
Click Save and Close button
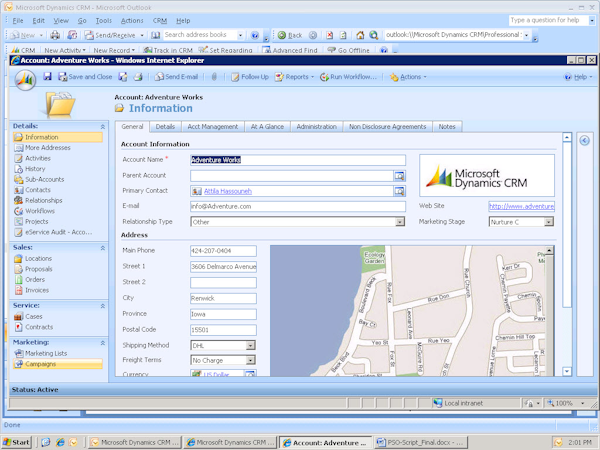(85, 77)
